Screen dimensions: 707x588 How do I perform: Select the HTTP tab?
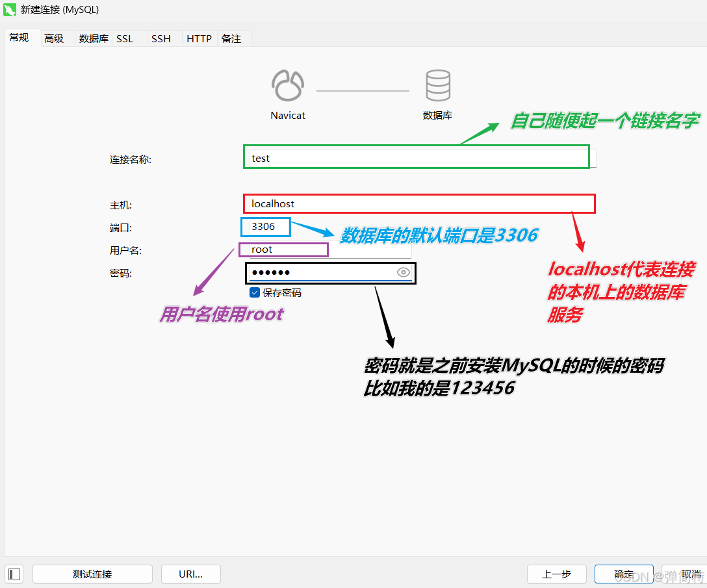pos(199,39)
